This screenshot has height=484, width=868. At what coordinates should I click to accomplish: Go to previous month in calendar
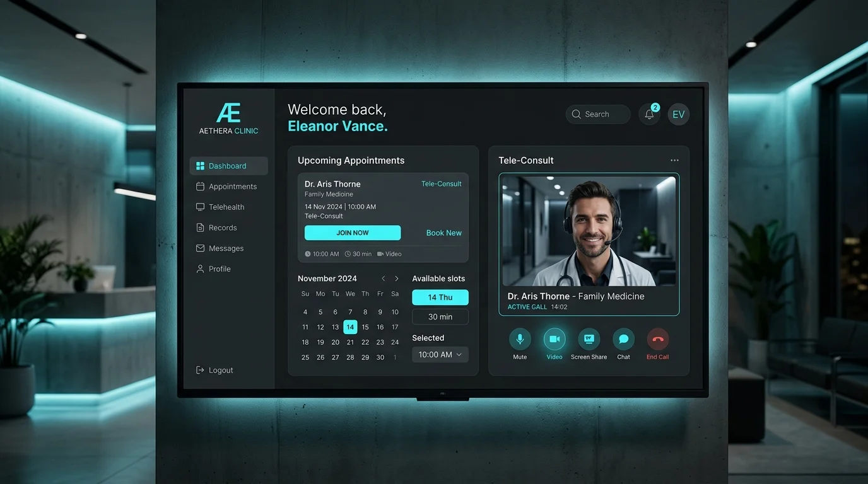point(383,279)
